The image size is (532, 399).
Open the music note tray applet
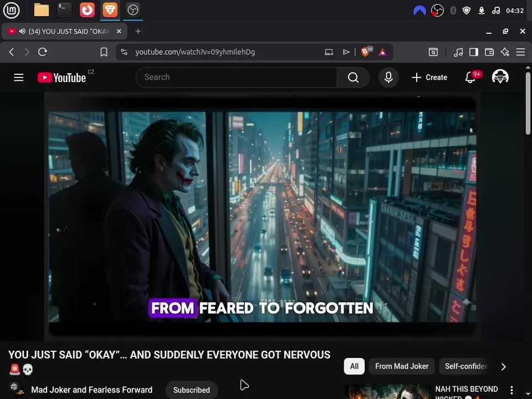coord(495,11)
